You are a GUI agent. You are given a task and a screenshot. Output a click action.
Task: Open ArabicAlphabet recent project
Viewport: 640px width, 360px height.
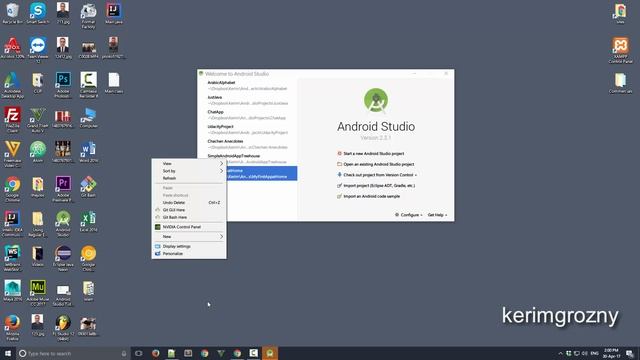click(247, 85)
